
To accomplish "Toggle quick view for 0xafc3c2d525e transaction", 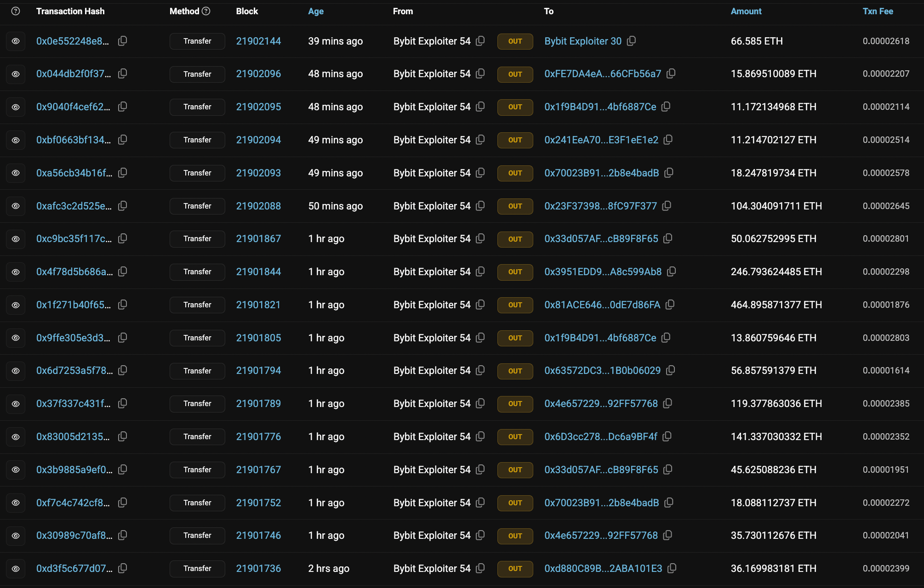I will 16,206.
